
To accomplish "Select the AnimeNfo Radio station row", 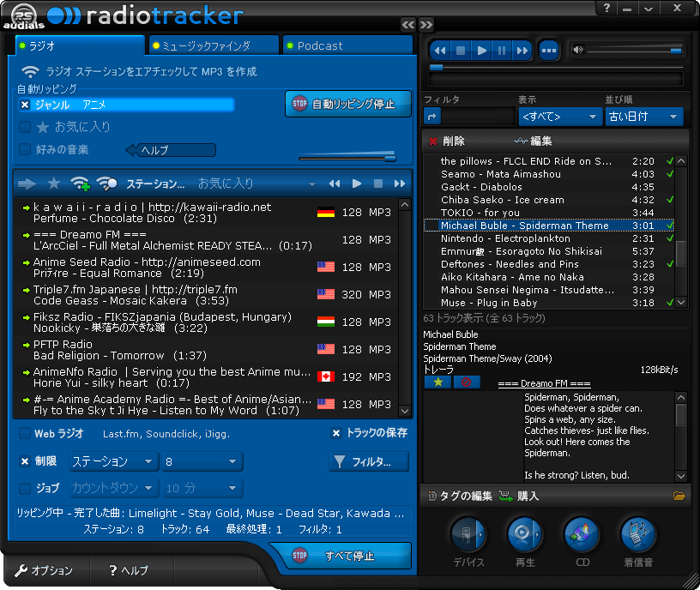I will point(207,377).
